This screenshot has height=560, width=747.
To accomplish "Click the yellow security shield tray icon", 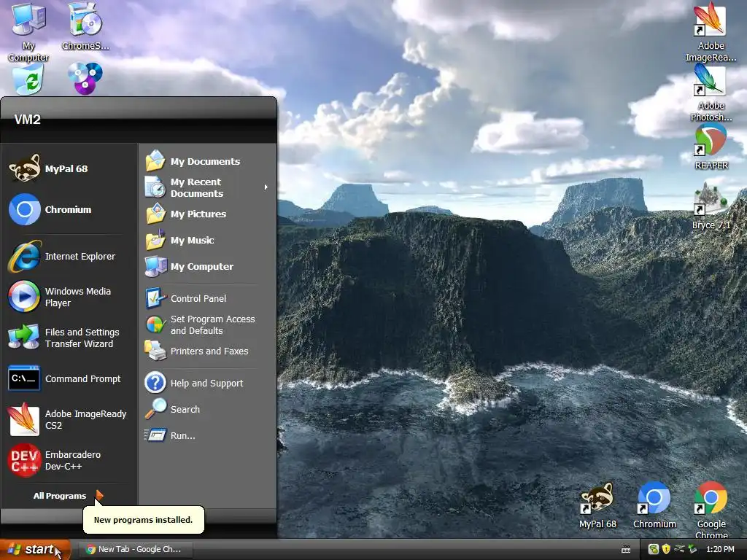I will (x=666, y=549).
